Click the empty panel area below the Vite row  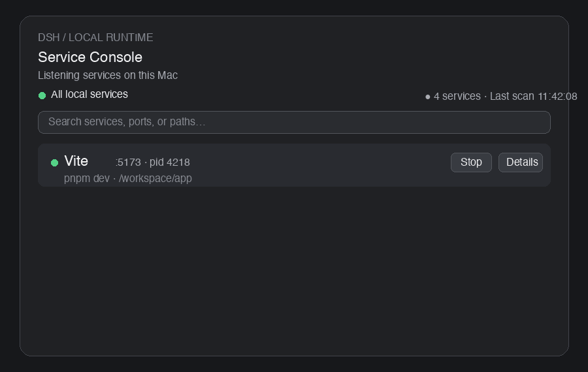(294, 270)
